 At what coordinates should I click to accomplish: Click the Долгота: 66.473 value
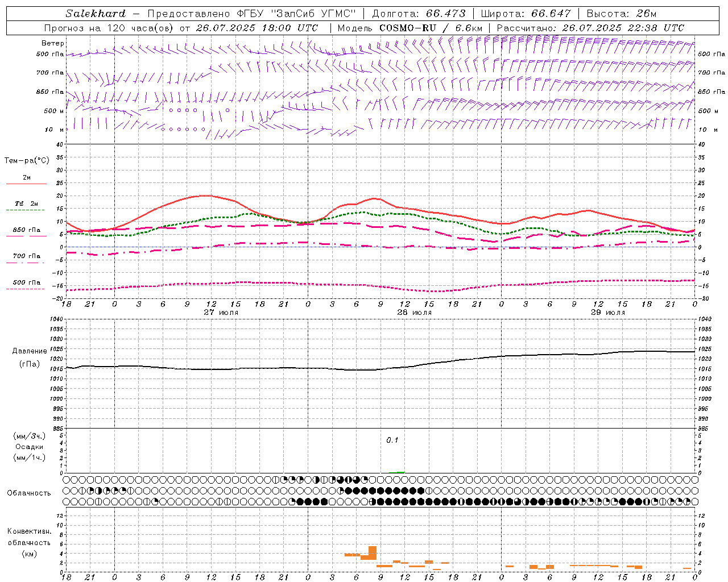[419, 14]
